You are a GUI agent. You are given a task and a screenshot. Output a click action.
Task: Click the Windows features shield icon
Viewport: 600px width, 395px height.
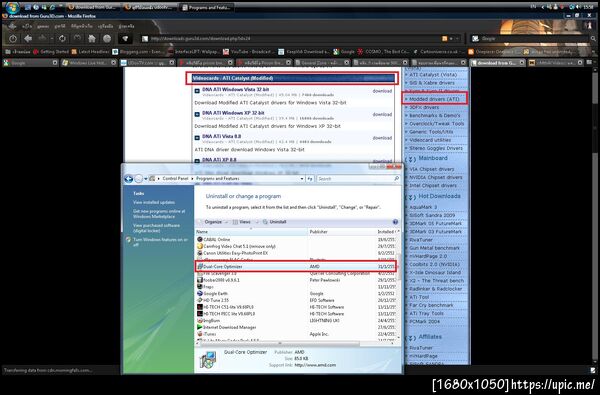[128, 240]
